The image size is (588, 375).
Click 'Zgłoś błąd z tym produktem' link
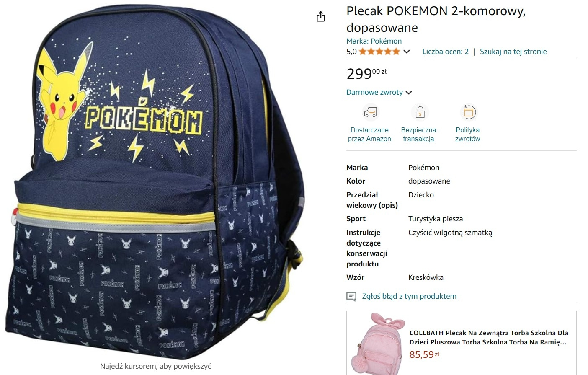pyautogui.click(x=409, y=296)
